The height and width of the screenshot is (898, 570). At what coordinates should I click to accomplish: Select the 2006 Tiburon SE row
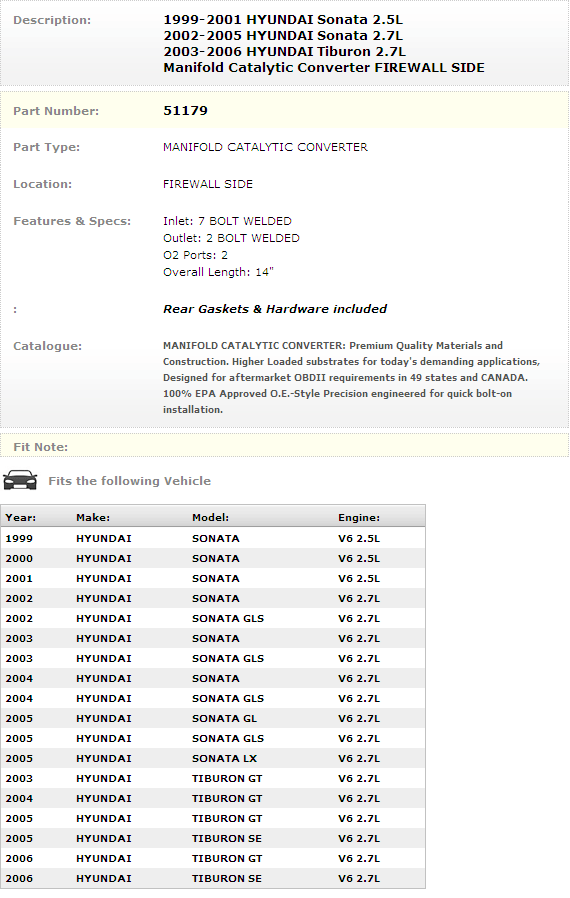(x=213, y=878)
